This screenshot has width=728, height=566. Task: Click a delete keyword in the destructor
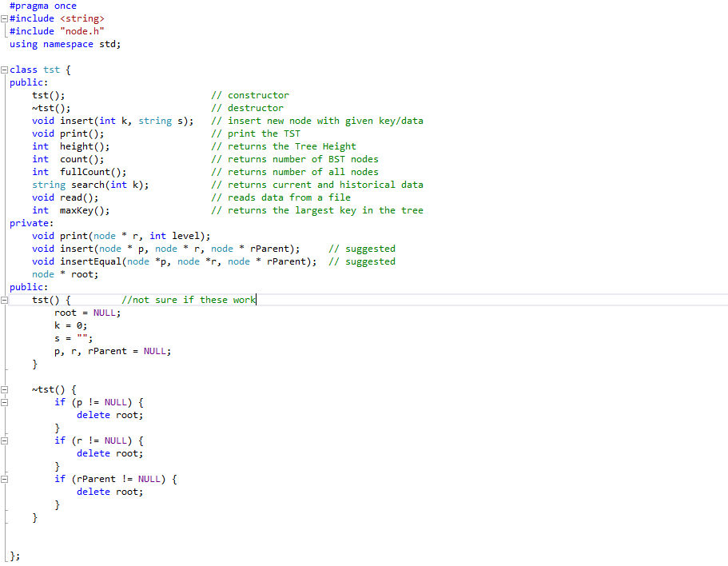pos(93,415)
